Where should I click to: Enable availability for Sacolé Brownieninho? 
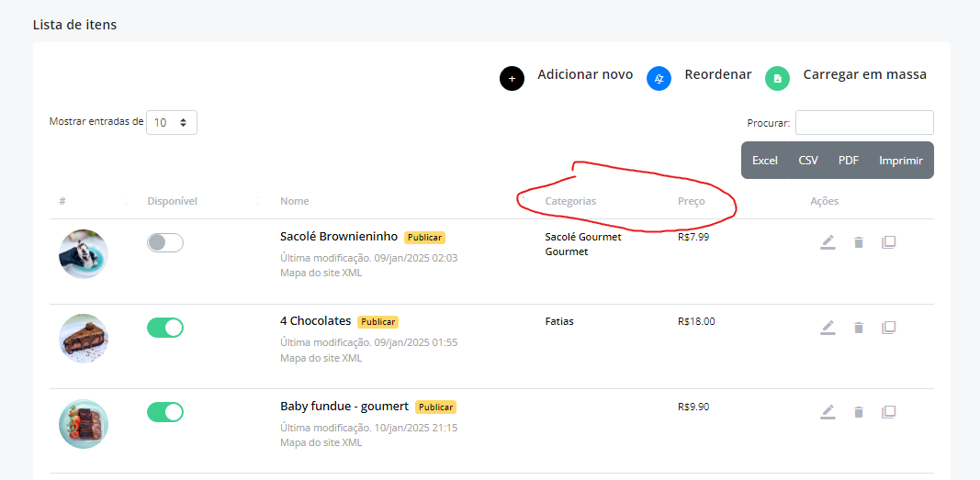tap(165, 243)
